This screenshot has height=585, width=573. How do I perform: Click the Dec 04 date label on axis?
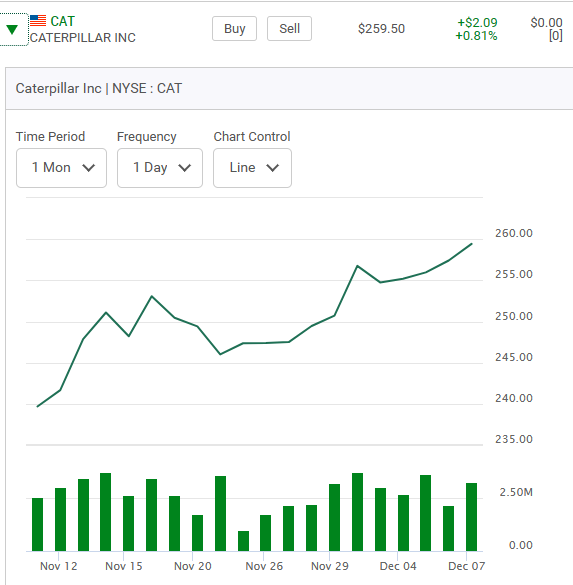pos(398,566)
